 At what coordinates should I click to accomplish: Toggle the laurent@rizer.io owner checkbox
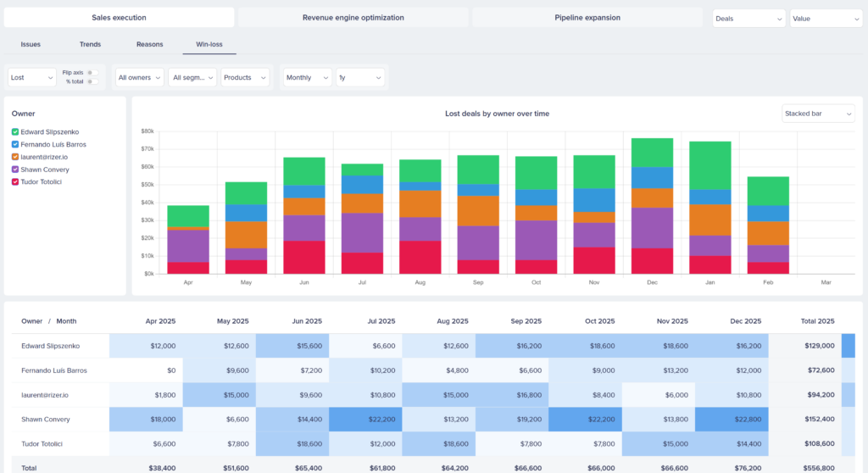click(15, 157)
